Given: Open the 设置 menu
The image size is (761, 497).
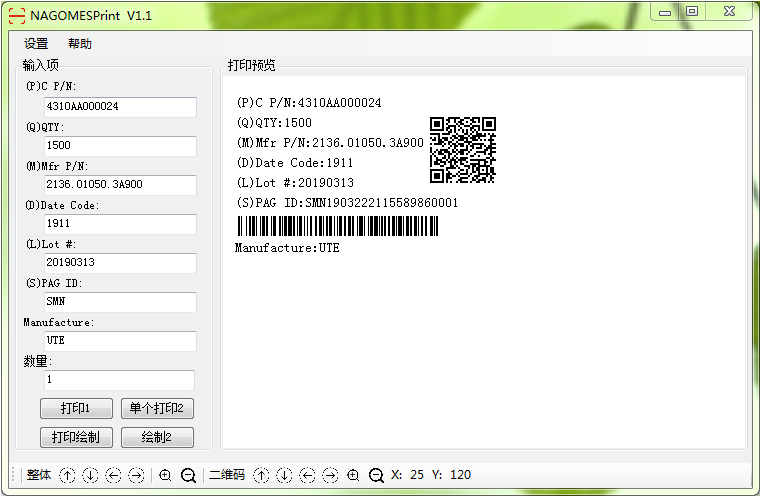Looking at the screenshot, I should click(36, 44).
